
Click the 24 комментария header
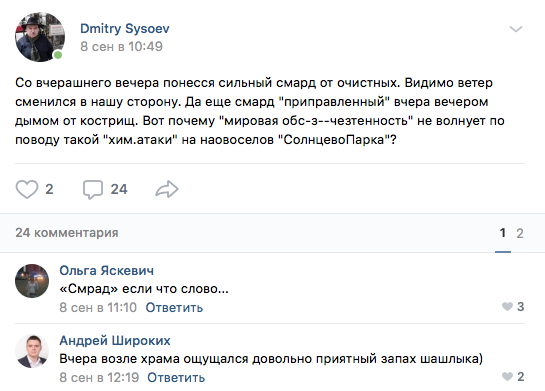(x=67, y=233)
